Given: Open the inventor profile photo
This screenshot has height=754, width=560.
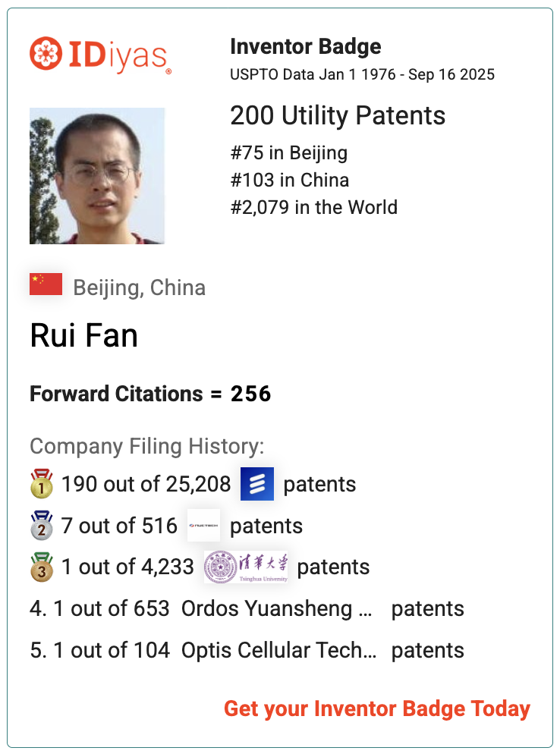Looking at the screenshot, I should point(97,176).
